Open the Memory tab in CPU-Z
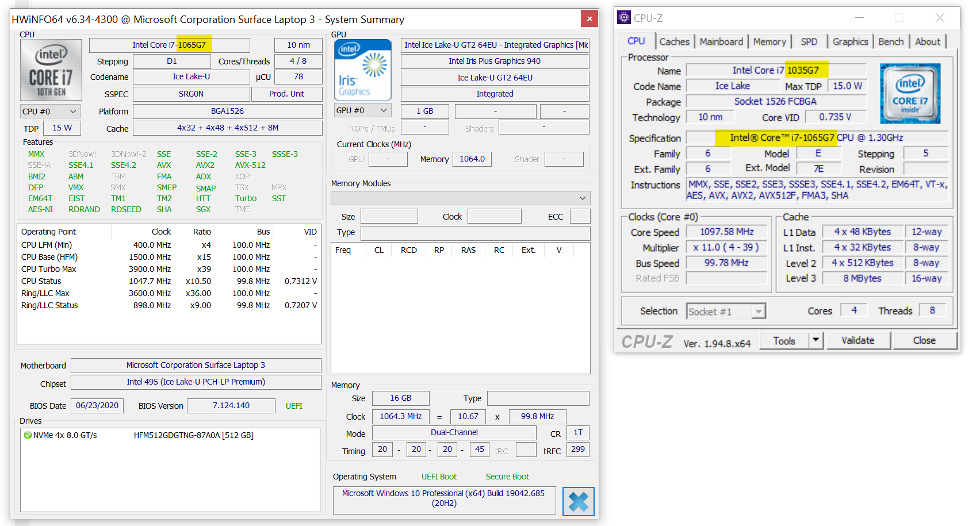The width and height of the screenshot is (980, 526). (770, 42)
